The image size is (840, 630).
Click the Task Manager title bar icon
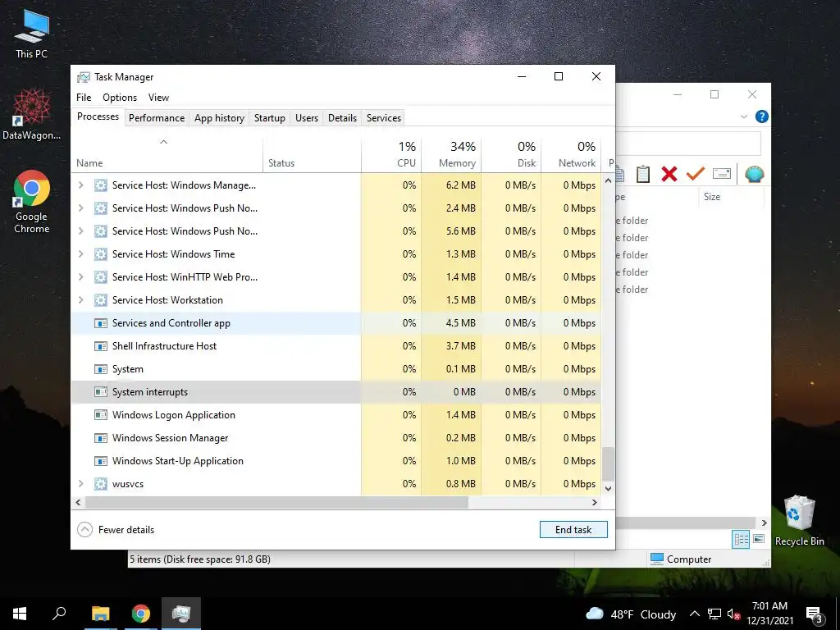pyautogui.click(x=83, y=77)
